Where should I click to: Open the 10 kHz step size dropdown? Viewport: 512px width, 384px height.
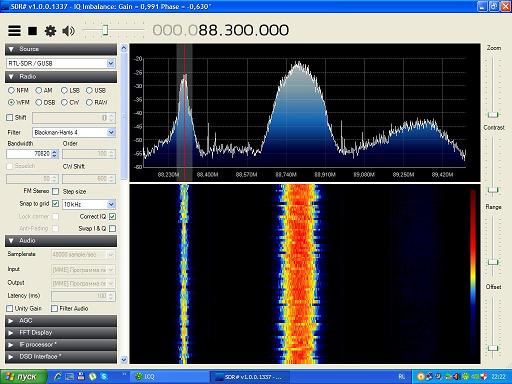(x=89, y=204)
